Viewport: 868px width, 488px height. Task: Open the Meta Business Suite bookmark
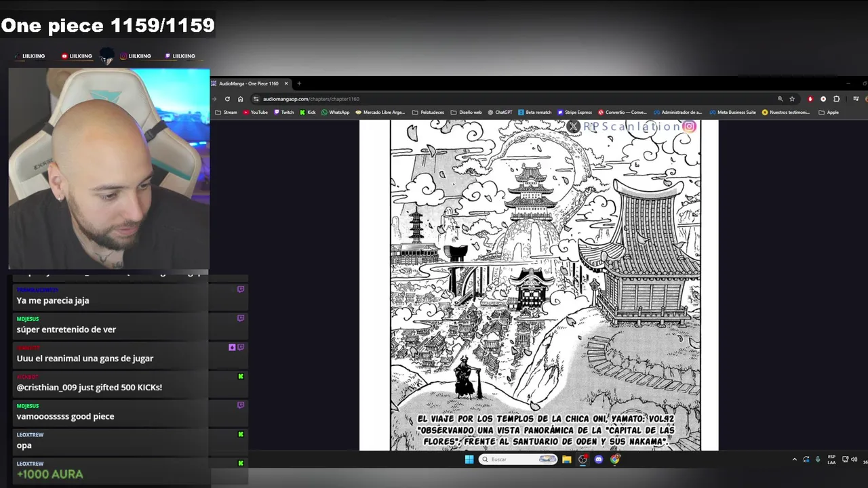[733, 113]
